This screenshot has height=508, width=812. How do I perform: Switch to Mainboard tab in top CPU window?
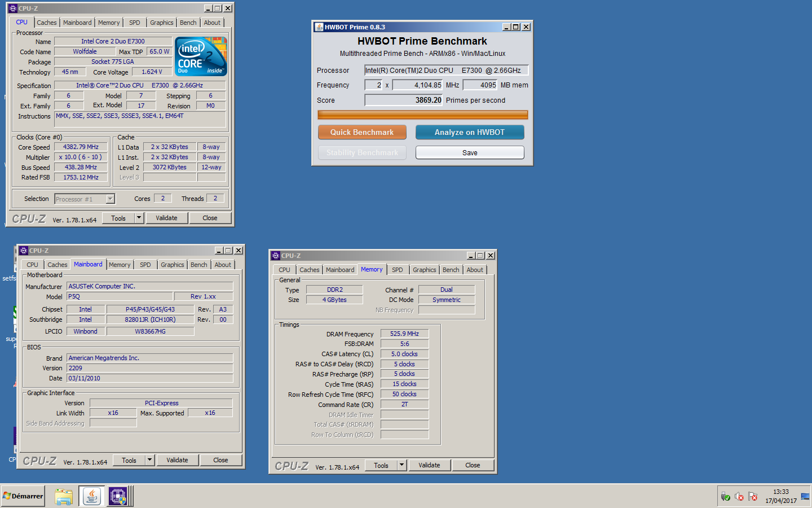(x=77, y=23)
